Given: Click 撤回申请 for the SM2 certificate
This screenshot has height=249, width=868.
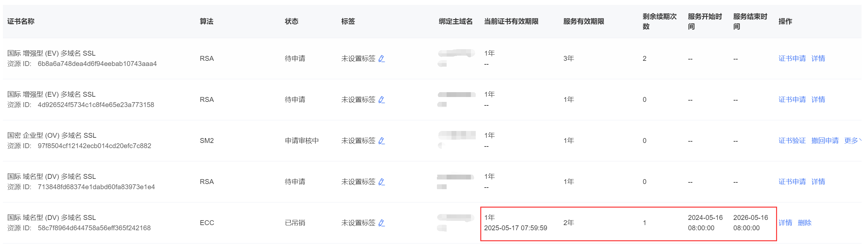Looking at the screenshot, I should pos(825,141).
